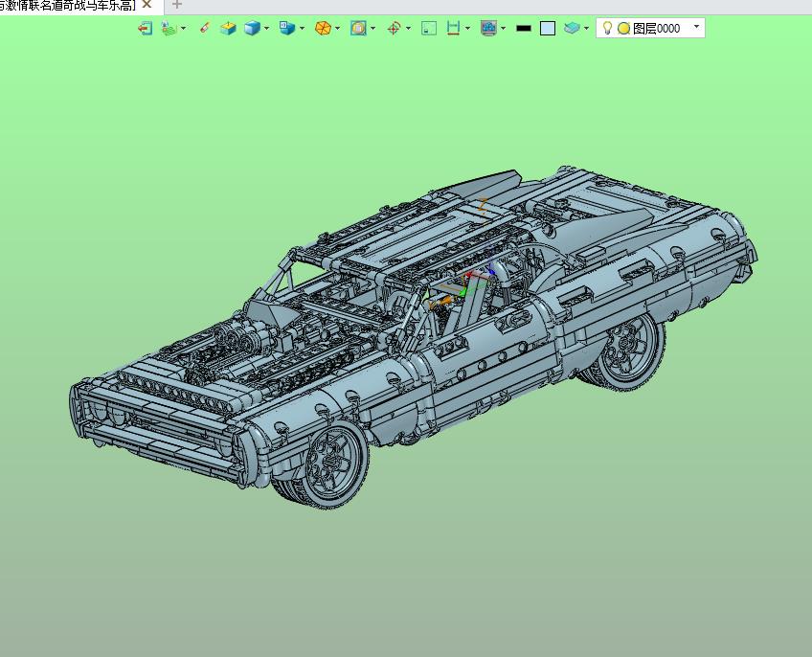Click the black color swatch
Image resolution: width=812 pixels, height=657 pixels.
524,29
